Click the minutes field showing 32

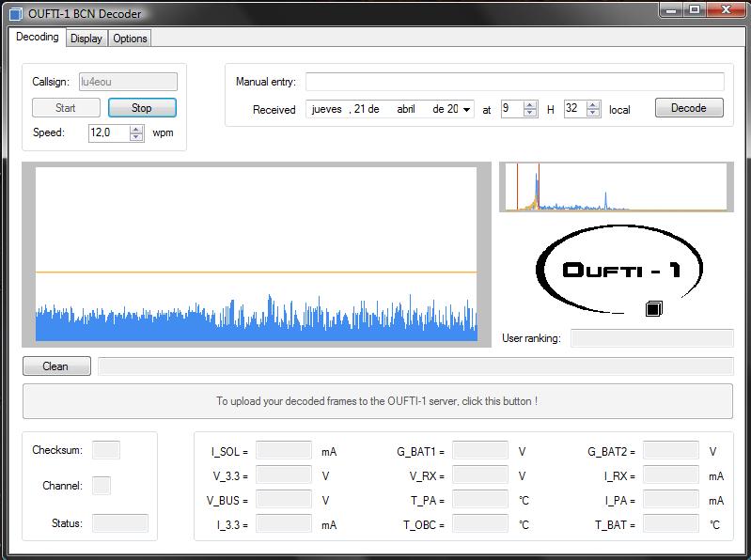tap(575, 109)
